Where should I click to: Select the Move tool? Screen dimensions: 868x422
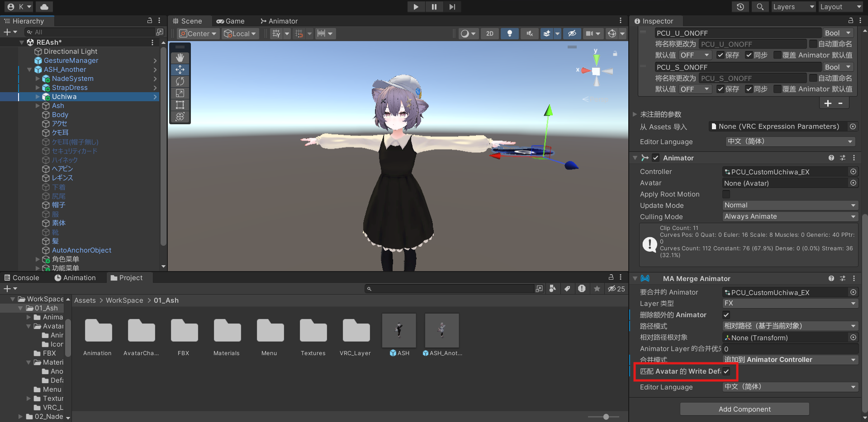pyautogui.click(x=180, y=70)
